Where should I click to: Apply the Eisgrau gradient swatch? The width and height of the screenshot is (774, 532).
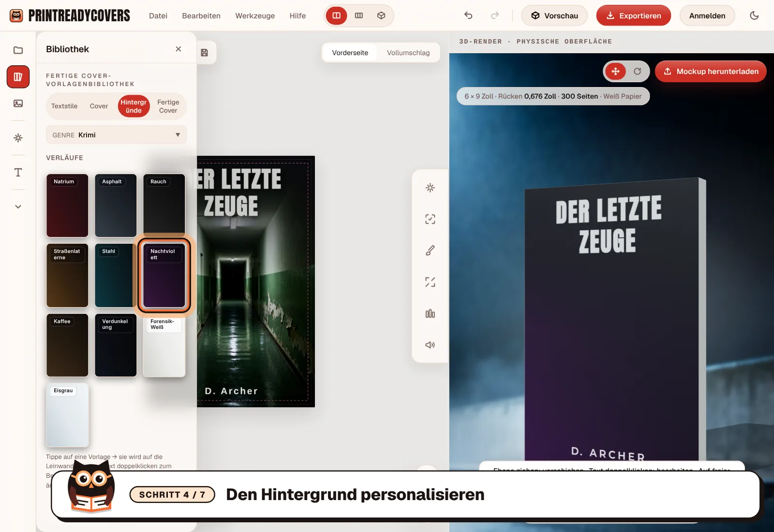pyautogui.click(x=67, y=415)
